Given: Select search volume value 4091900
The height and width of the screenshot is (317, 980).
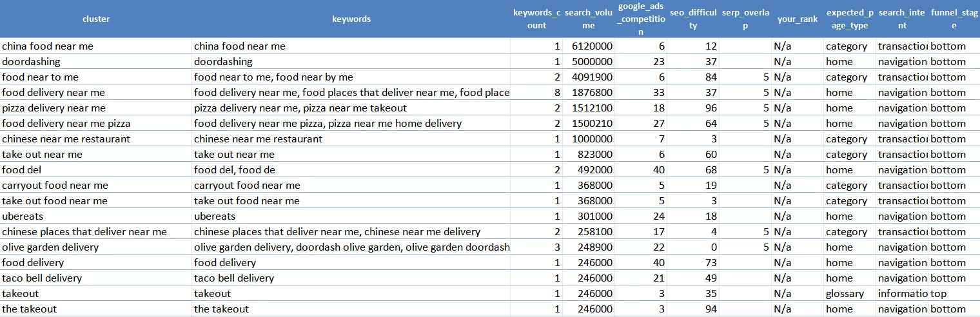Looking at the screenshot, I should pyautogui.click(x=589, y=77).
